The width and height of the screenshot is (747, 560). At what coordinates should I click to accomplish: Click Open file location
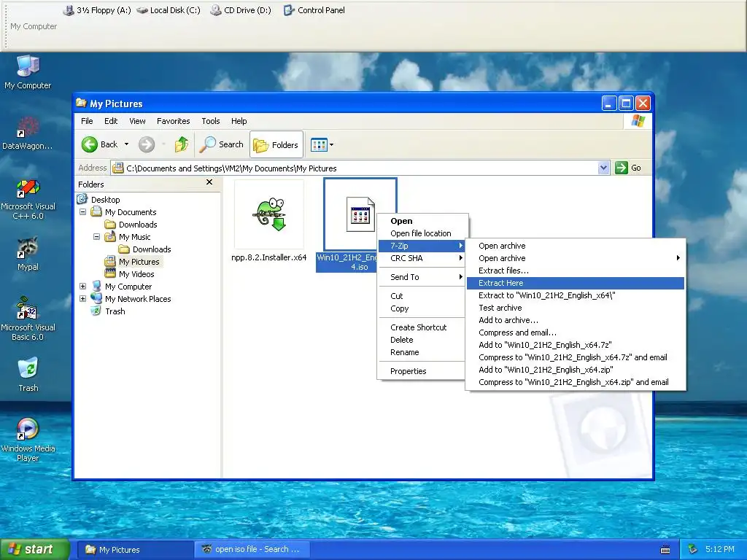click(421, 233)
